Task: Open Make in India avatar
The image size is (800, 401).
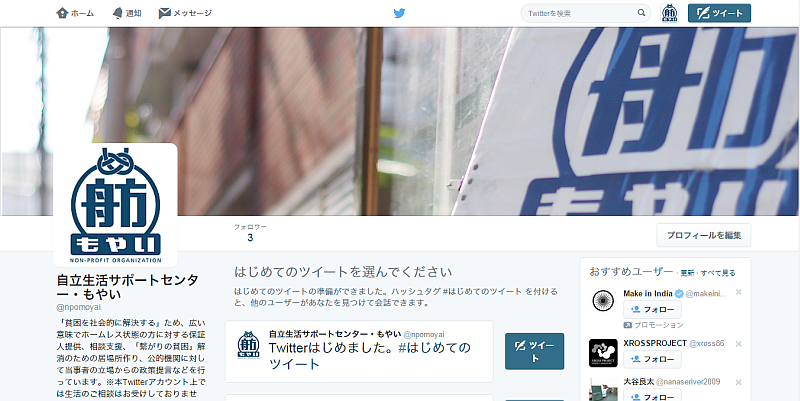Action: click(x=603, y=301)
